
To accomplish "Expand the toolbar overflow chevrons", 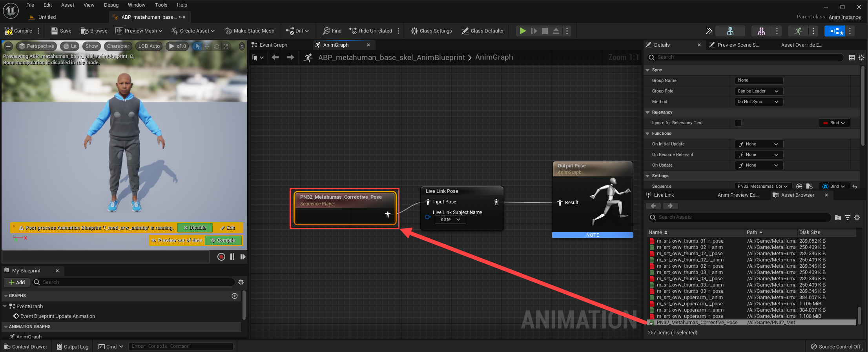I will click(709, 31).
